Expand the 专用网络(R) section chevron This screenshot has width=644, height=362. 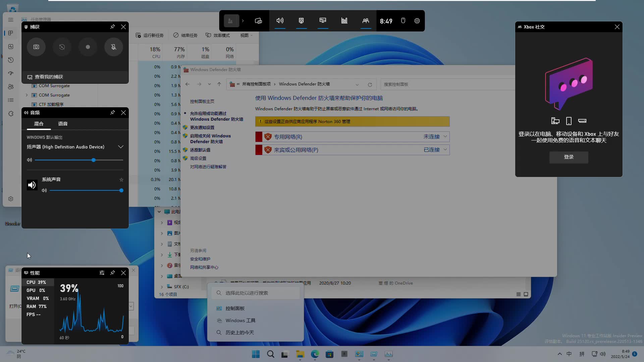click(x=445, y=137)
